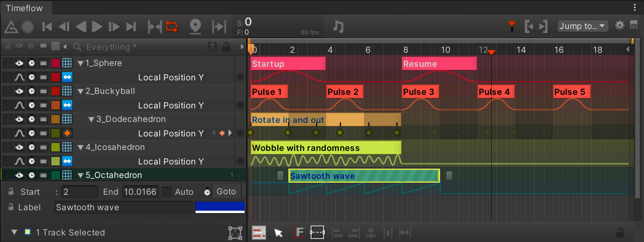Toggle visibility of 4_Icosahedron track
This screenshot has height=242, width=644.
click(x=19, y=147)
